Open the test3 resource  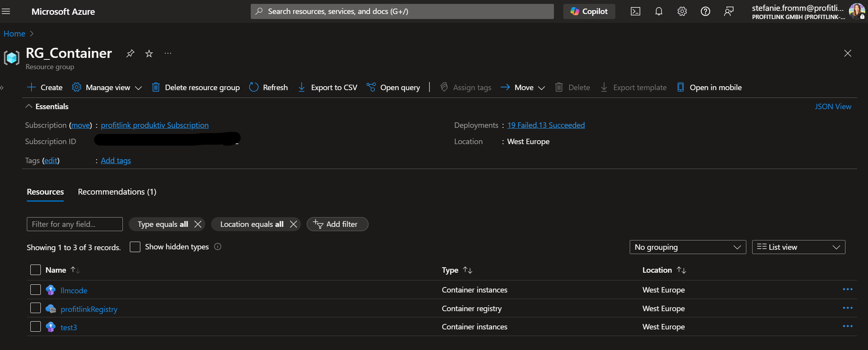click(x=69, y=327)
